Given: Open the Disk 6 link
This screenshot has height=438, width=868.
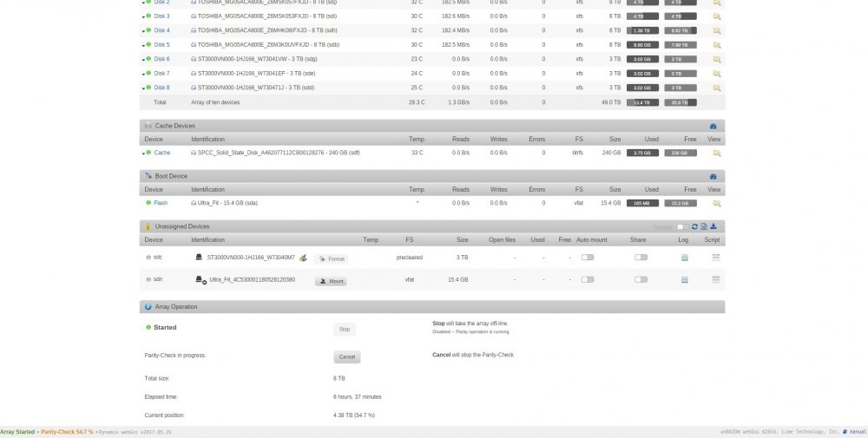Looking at the screenshot, I should pyautogui.click(x=161, y=59).
